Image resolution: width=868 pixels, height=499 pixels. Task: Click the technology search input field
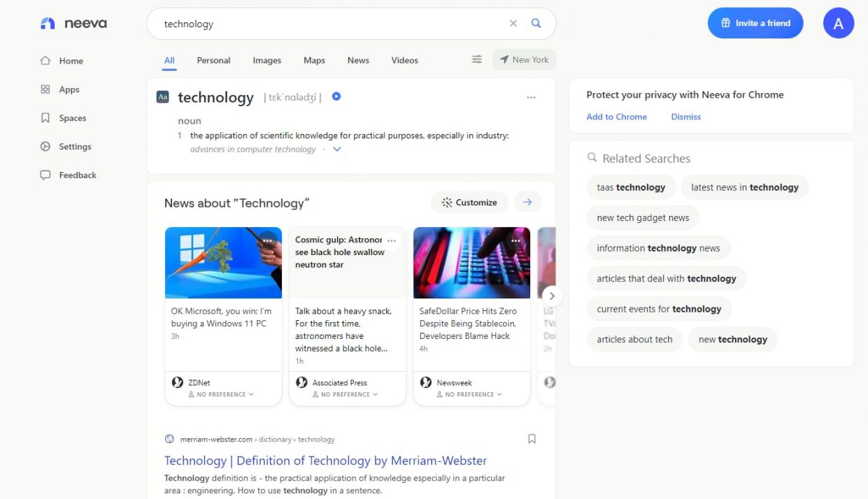click(329, 24)
